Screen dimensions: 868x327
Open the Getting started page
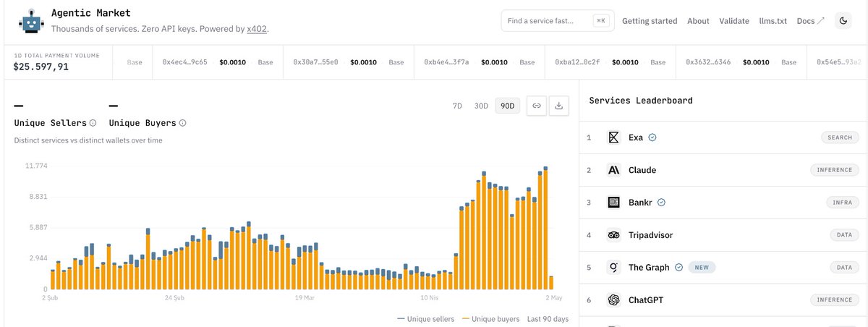pos(650,21)
